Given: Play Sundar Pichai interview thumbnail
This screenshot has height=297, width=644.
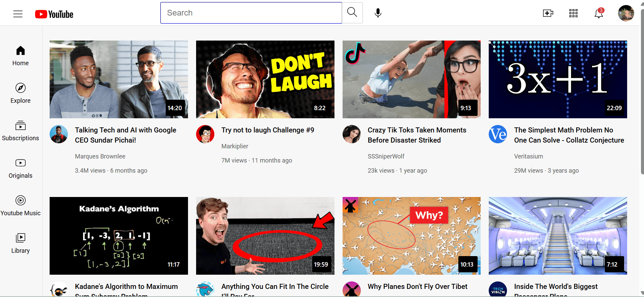Looking at the screenshot, I should click(x=119, y=79).
